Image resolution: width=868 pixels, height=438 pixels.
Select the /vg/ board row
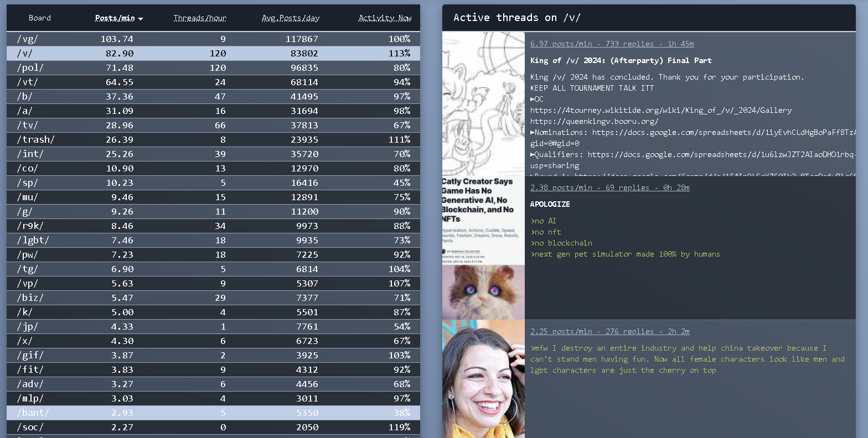pos(213,39)
